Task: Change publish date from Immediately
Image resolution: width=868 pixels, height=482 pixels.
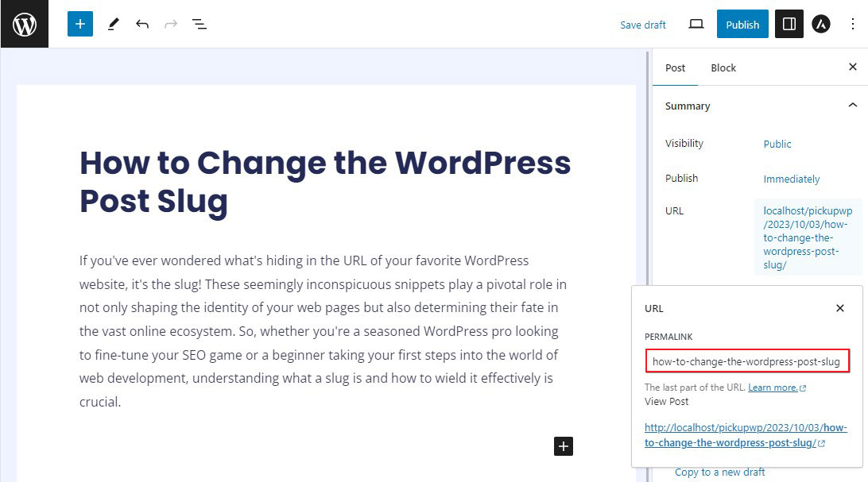Action: (x=792, y=179)
